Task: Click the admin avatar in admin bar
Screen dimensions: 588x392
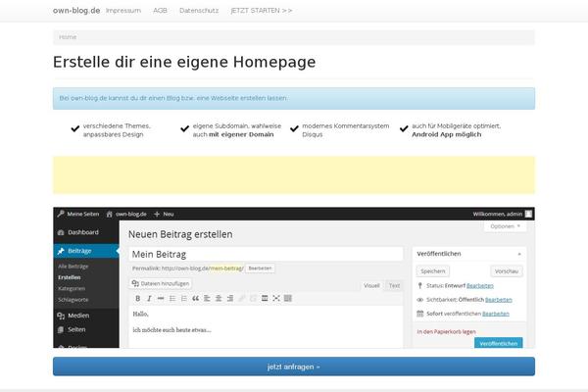Action: (x=528, y=214)
